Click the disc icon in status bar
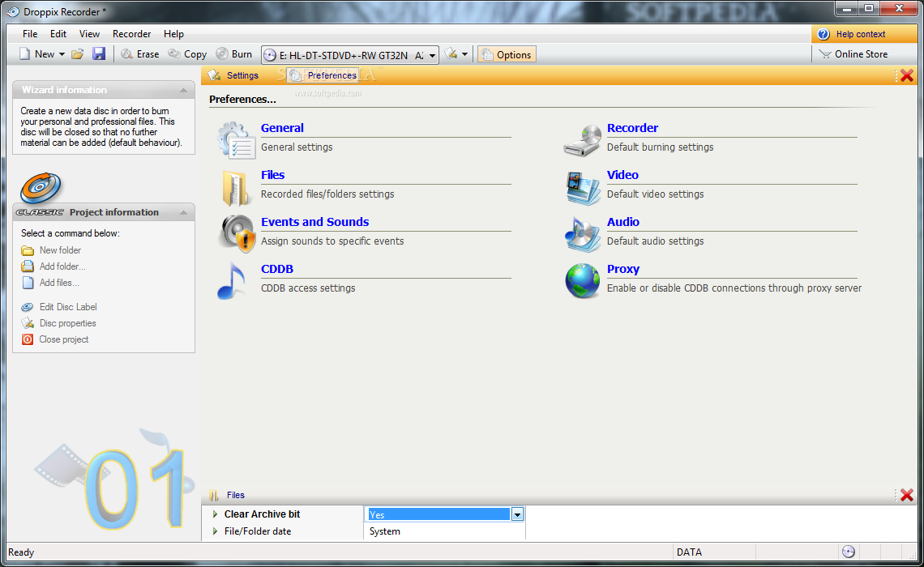This screenshot has height=567, width=924. (x=848, y=552)
